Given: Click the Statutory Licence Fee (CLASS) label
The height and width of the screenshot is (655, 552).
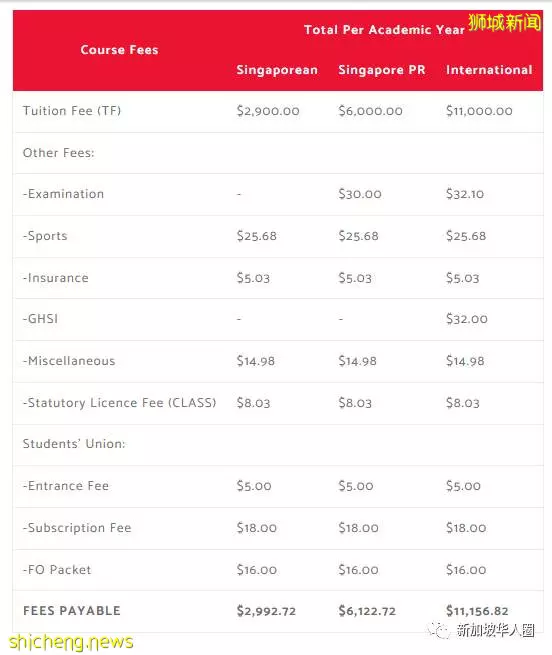Looking at the screenshot, I should 120,403.
